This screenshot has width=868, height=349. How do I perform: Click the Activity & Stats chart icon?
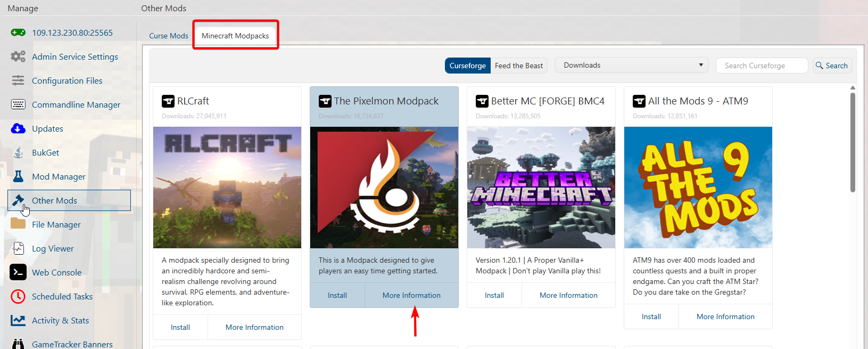[18, 320]
